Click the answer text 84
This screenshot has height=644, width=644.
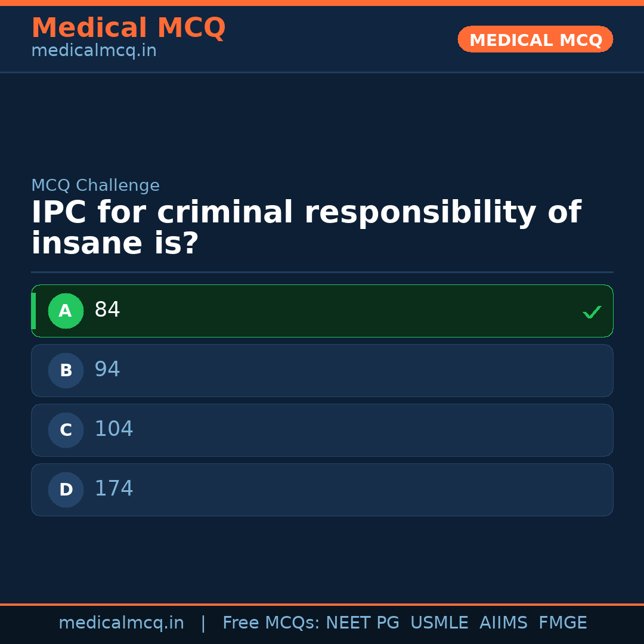(107, 310)
